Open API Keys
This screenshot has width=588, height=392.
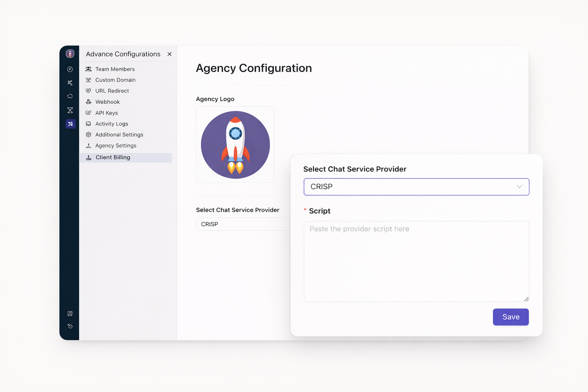(106, 113)
